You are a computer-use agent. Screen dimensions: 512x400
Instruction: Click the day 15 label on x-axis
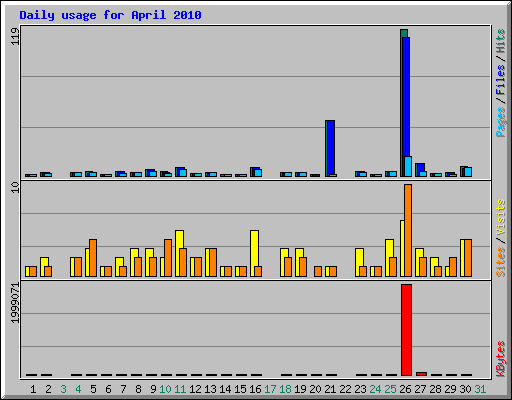point(240,389)
